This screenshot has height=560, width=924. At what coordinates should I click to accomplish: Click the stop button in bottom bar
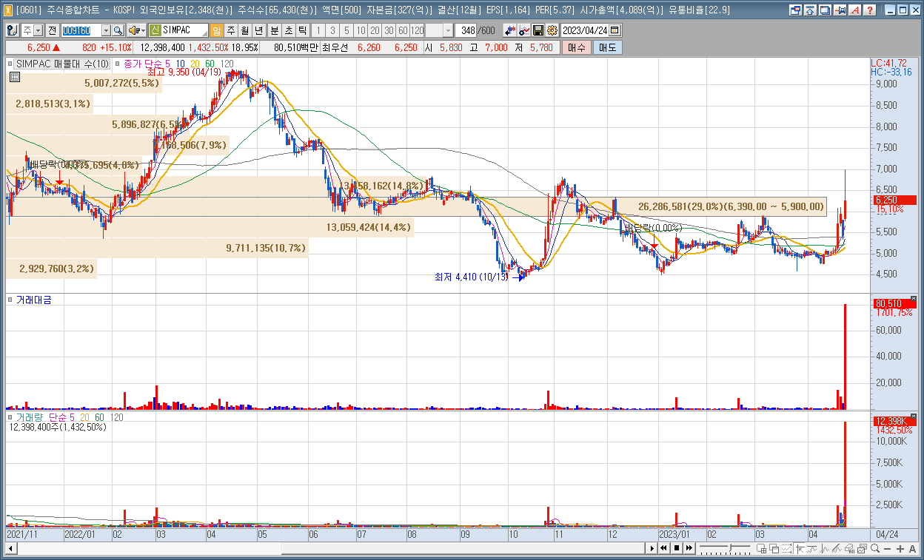(x=677, y=548)
